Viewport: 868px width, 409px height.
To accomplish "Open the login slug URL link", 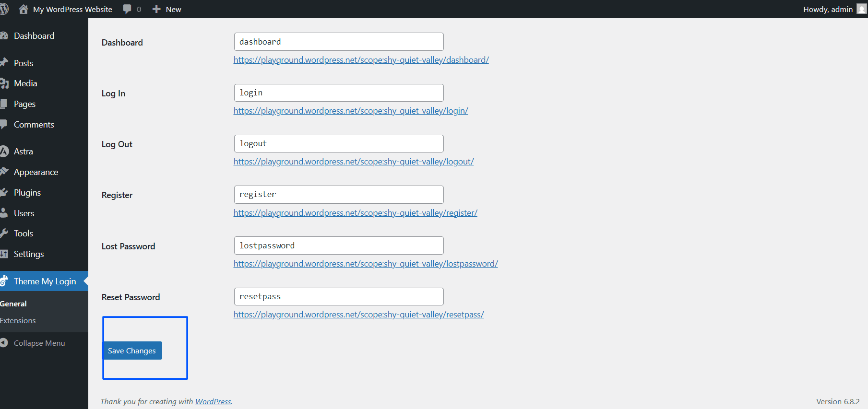I will pyautogui.click(x=351, y=111).
